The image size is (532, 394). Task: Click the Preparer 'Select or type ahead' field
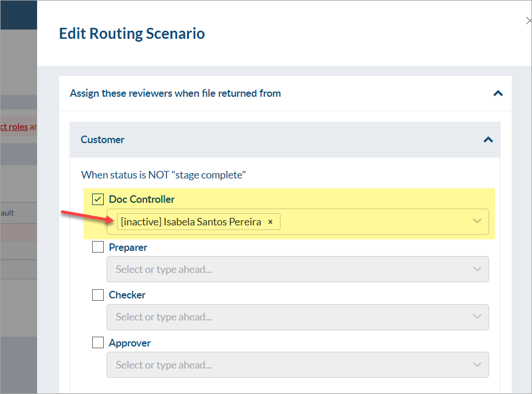coord(284,269)
